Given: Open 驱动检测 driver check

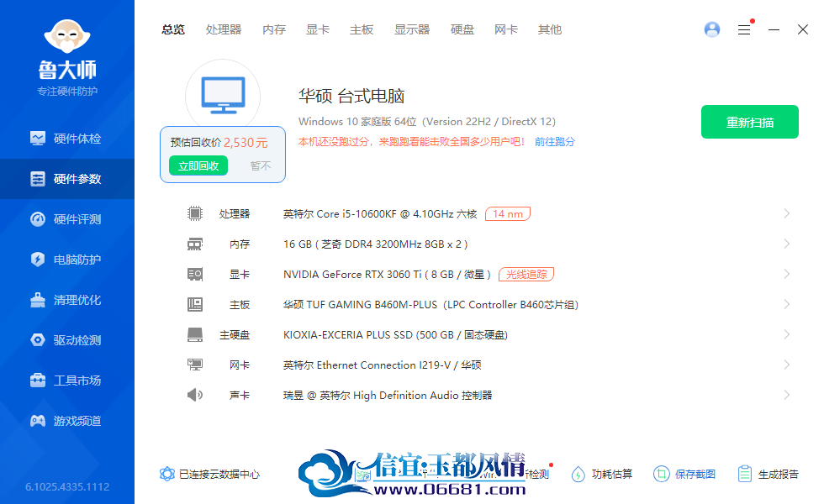Looking at the screenshot, I should pyautogui.click(x=66, y=340).
